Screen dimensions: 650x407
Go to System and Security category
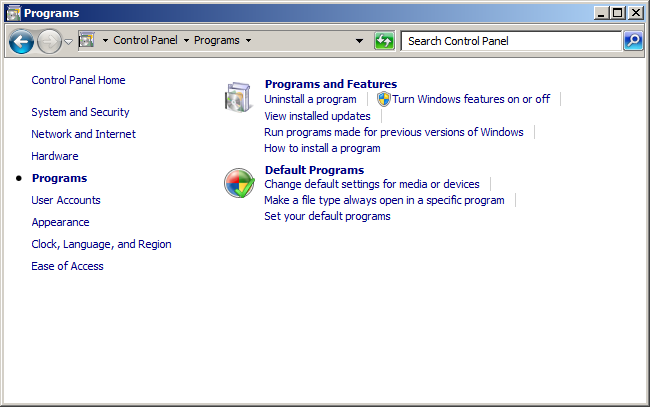click(x=80, y=112)
